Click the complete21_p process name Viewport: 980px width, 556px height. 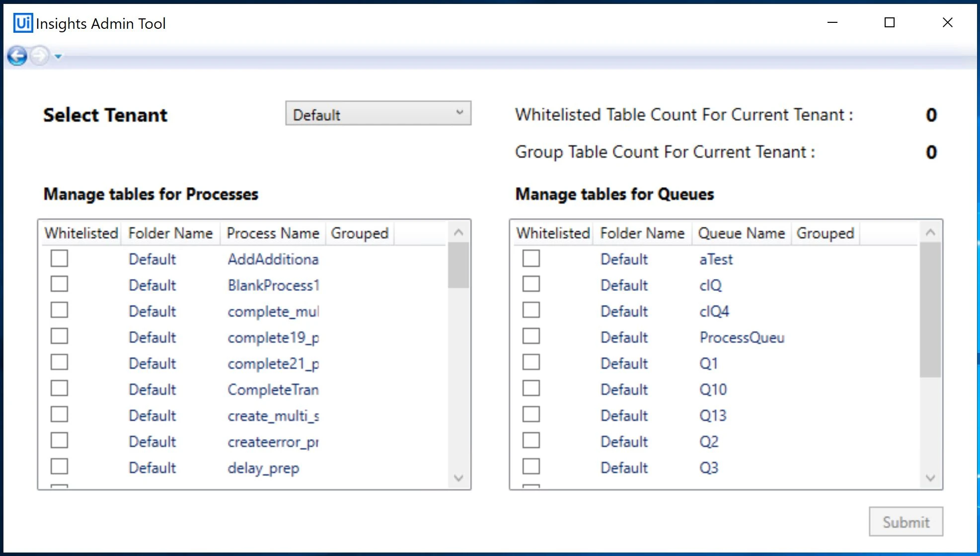(273, 363)
